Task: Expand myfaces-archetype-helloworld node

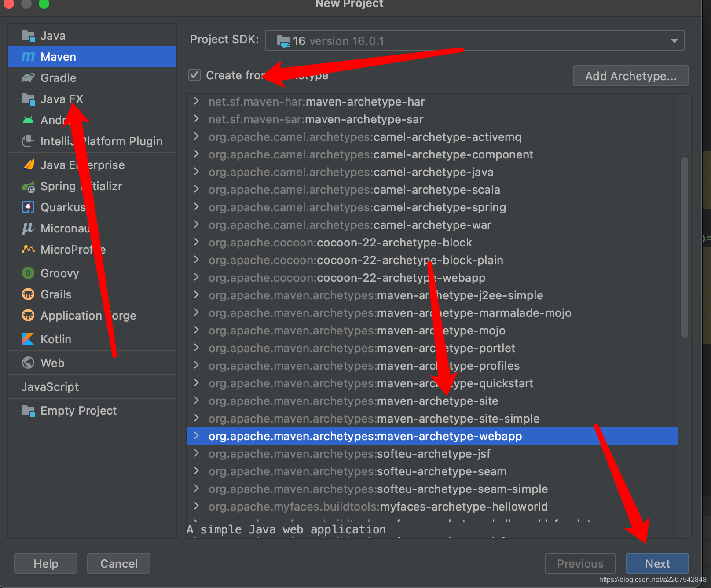Action: pyautogui.click(x=196, y=506)
